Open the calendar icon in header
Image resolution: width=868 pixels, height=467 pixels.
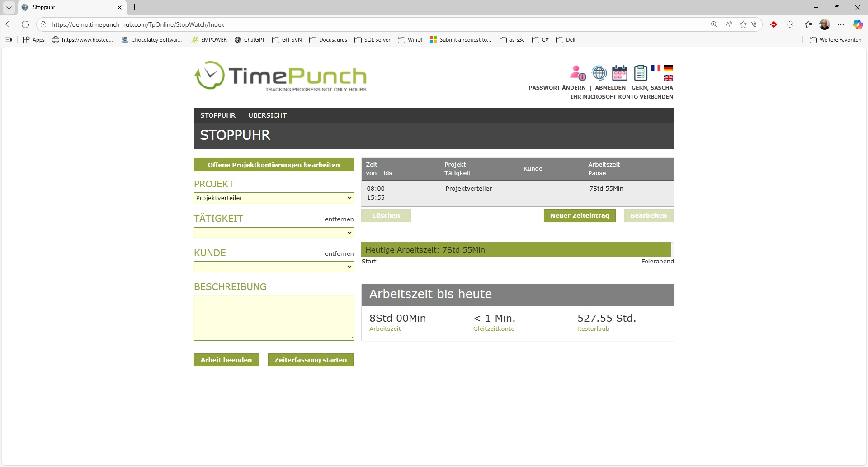click(x=619, y=73)
